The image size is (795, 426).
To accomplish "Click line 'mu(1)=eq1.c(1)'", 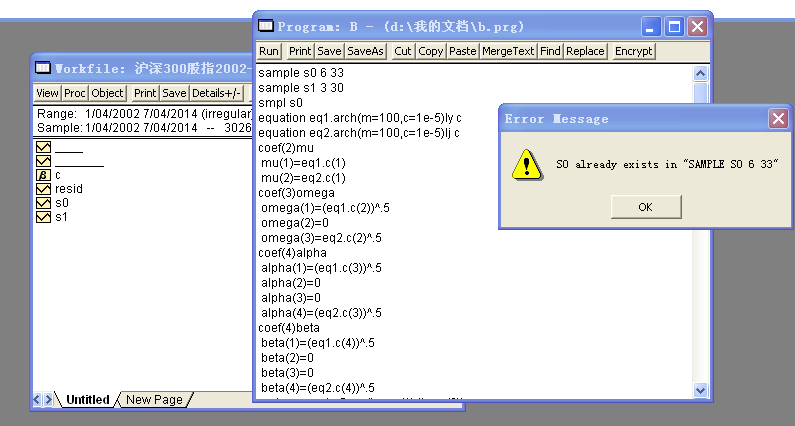I will pos(303,163).
